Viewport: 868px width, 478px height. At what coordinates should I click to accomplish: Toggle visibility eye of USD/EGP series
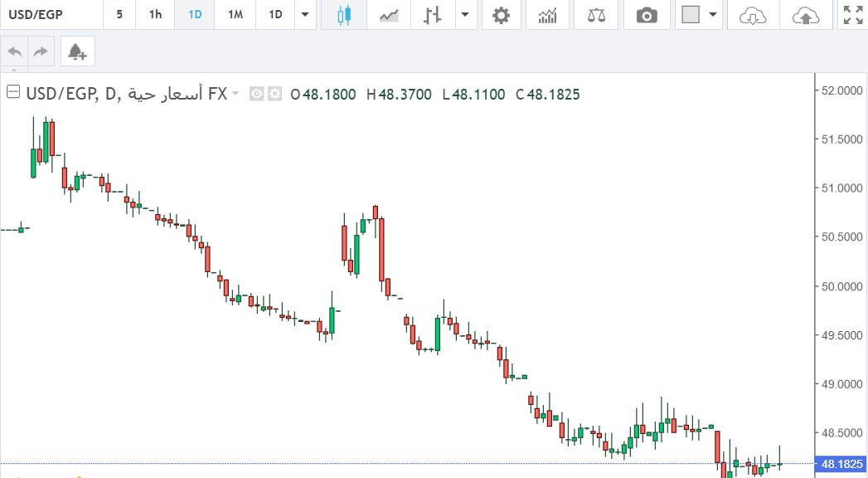[x=257, y=95]
